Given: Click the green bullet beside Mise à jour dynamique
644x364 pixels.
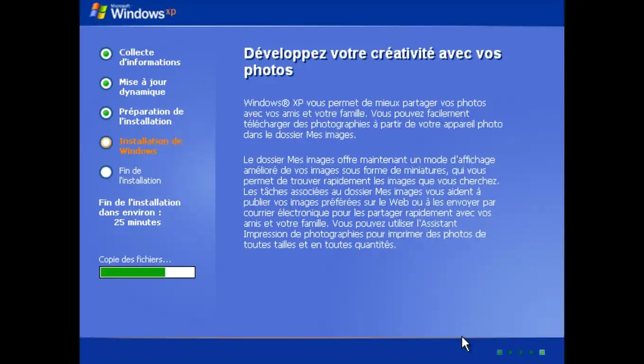Looking at the screenshot, I should pyautogui.click(x=106, y=83).
